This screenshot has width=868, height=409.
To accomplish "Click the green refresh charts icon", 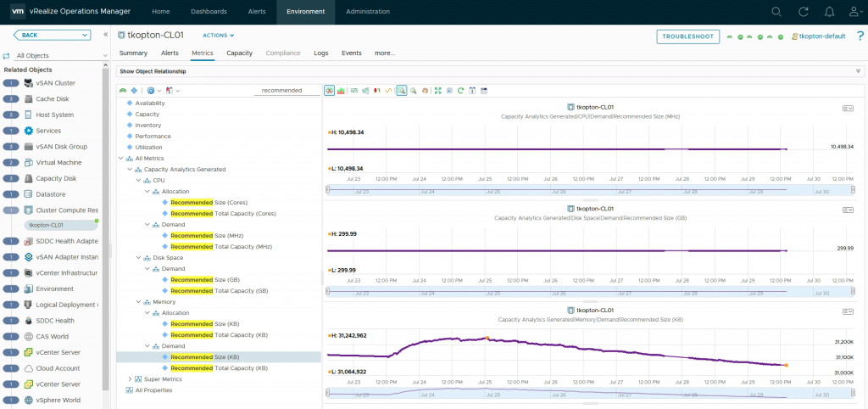I will point(460,90).
